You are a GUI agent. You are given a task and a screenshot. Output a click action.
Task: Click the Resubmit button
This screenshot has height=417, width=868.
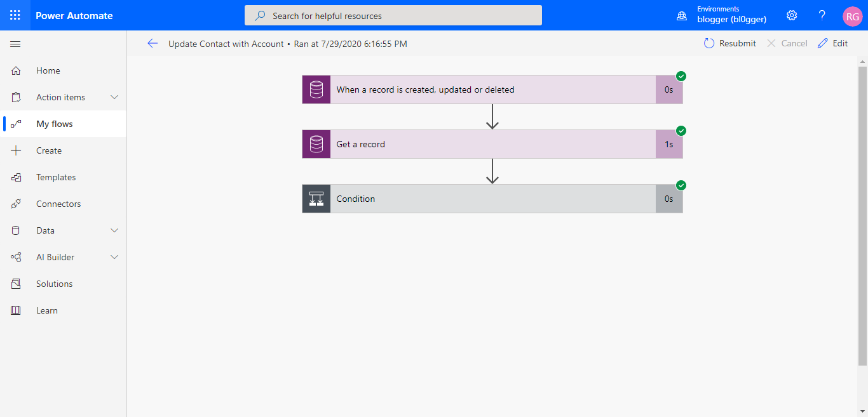point(730,43)
